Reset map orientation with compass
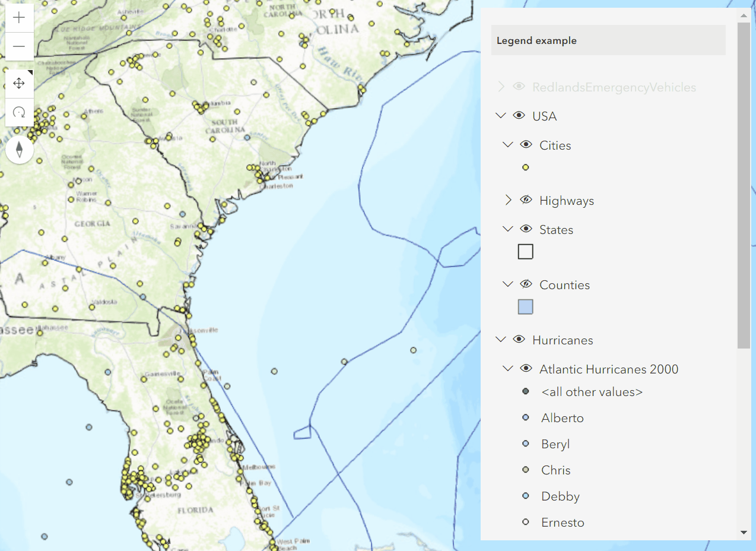 [19, 149]
